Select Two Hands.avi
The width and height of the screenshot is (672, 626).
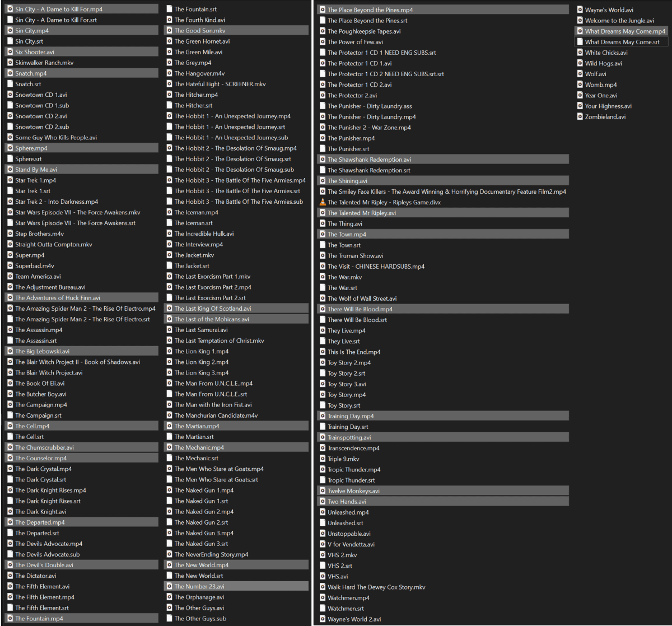(x=443, y=502)
